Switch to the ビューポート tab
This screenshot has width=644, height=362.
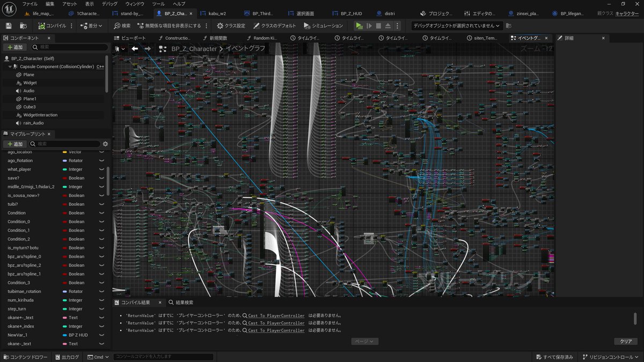(x=130, y=38)
